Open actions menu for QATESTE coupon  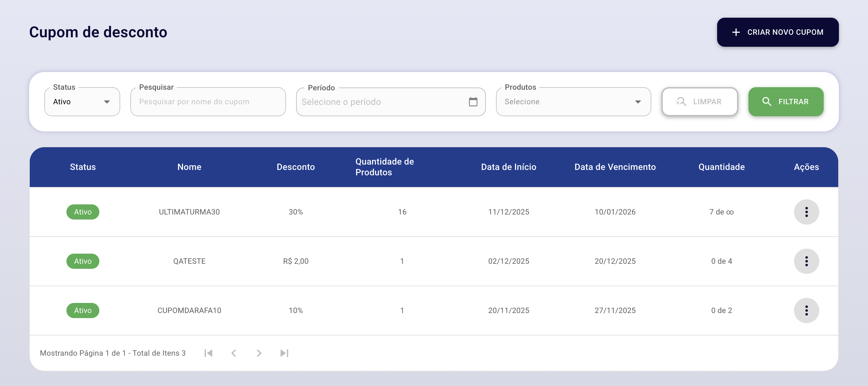click(x=806, y=261)
